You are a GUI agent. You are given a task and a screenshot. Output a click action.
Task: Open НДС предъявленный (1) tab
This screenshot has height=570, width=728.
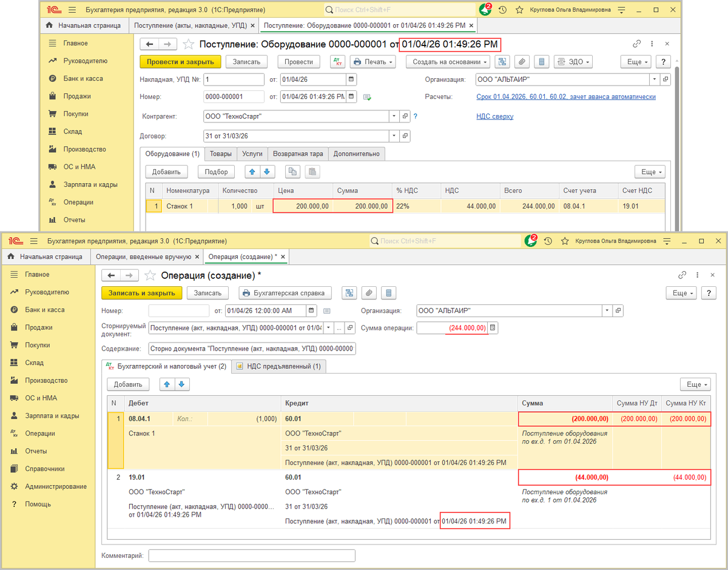[278, 366]
